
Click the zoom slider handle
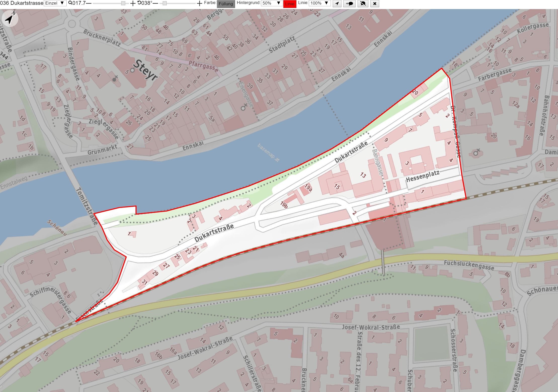(123, 3)
